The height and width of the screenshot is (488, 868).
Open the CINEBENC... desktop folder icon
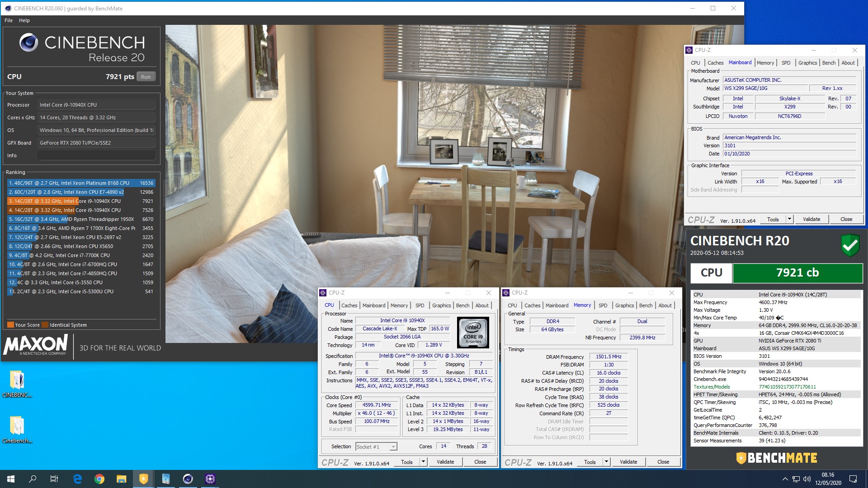[x=17, y=384]
